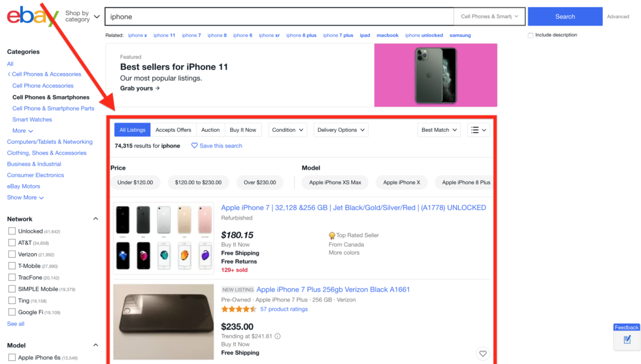Filter price Under $120.00
The image size is (641, 364).
pos(135,183)
